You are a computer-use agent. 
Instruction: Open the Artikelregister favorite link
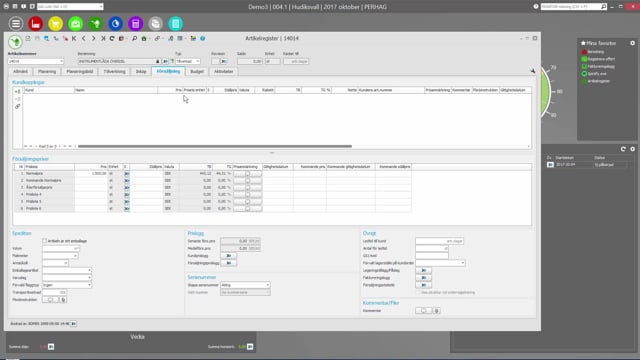pos(599,81)
